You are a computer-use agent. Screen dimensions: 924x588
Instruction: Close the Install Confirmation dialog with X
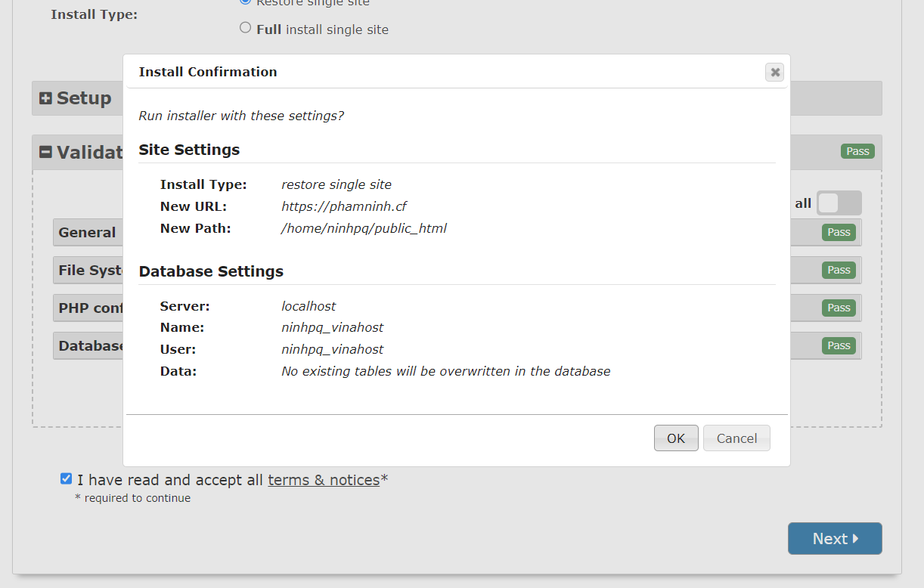click(774, 72)
